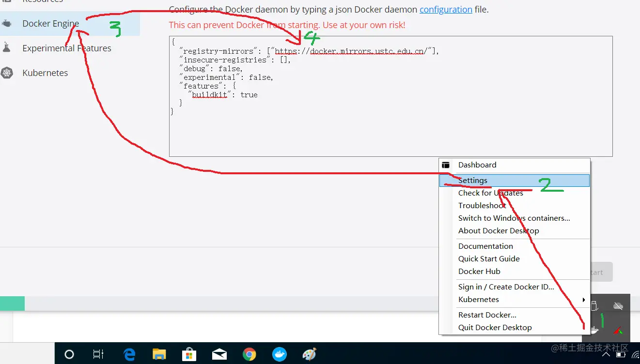Choose Switch to Windows containers...

[515, 218]
